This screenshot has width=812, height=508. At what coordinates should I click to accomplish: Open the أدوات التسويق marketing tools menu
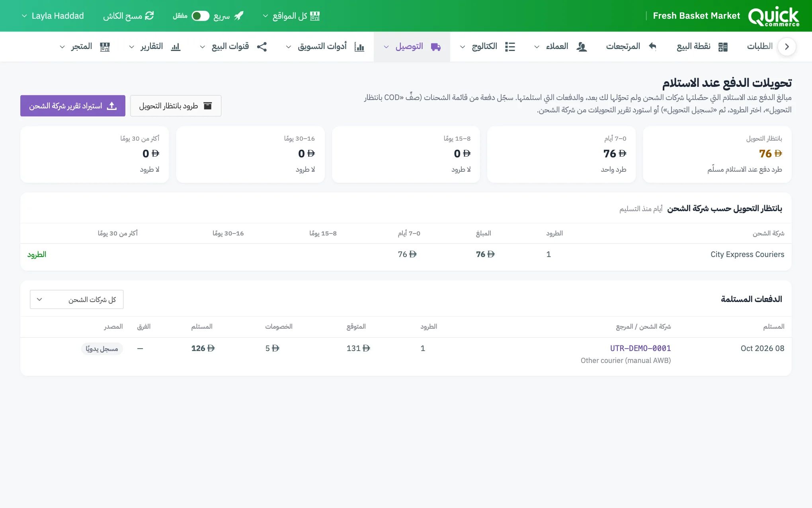pos(325,47)
